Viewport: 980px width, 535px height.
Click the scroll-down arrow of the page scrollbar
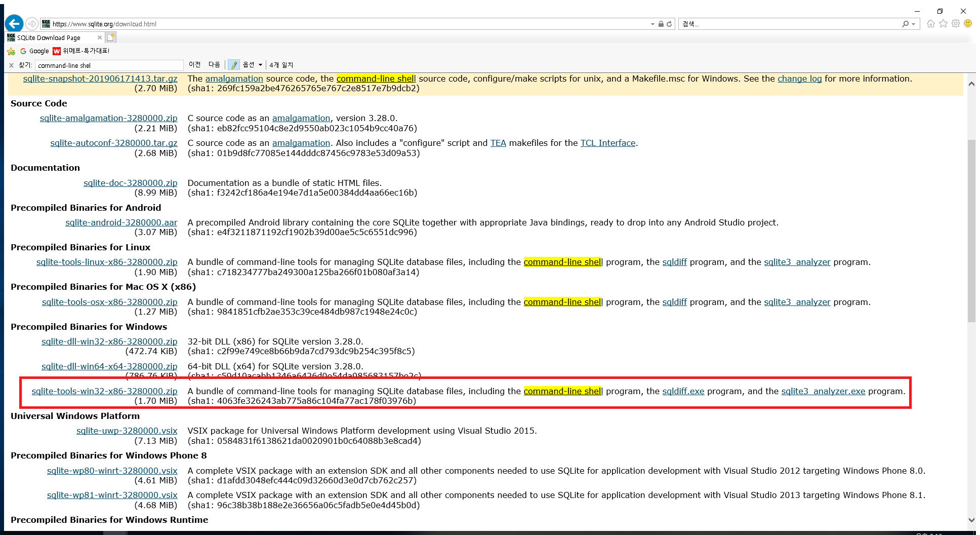point(971,520)
